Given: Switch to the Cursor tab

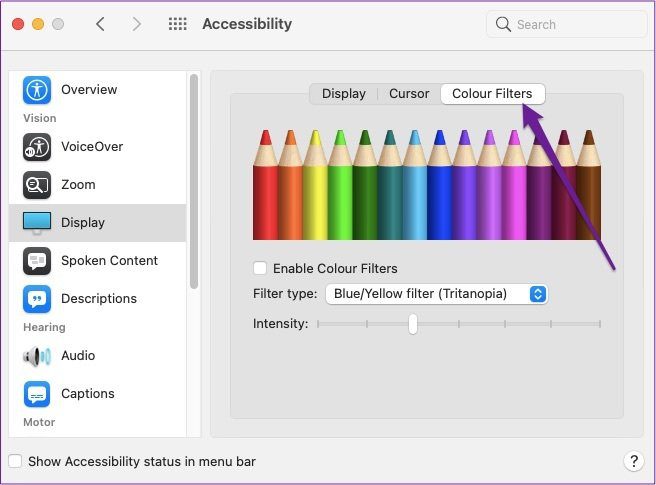Looking at the screenshot, I should (409, 93).
